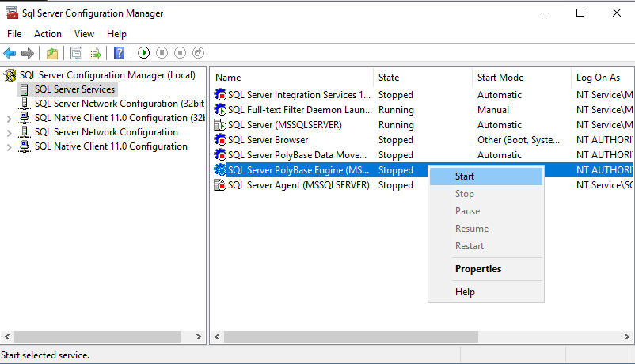Click the Forward arrow toolbar icon

point(28,53)
